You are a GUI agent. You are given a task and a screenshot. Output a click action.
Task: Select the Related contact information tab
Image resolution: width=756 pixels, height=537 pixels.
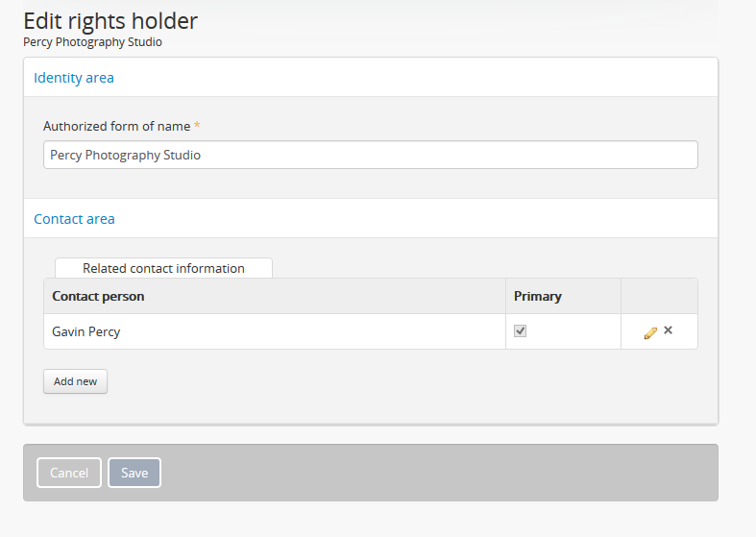click(x=163, y=268)
